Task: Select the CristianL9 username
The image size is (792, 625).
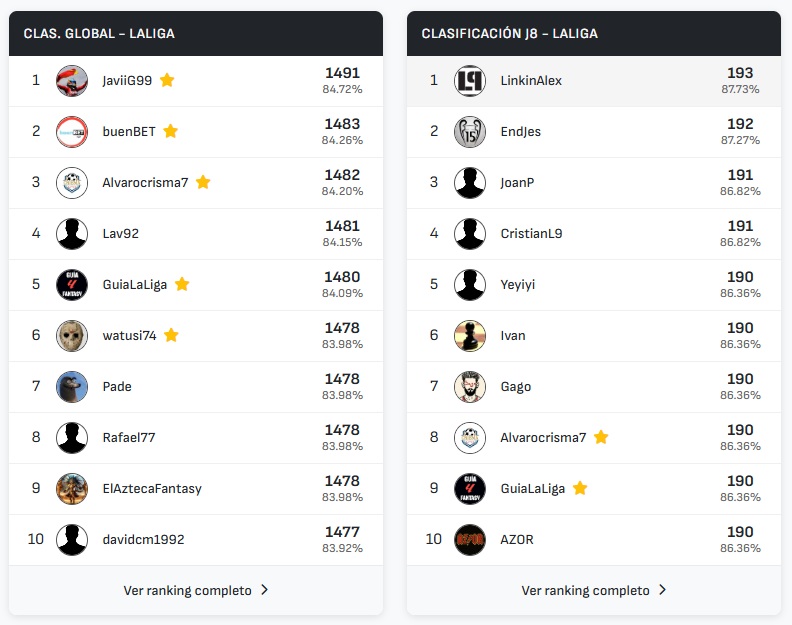Action: point(531,234)
